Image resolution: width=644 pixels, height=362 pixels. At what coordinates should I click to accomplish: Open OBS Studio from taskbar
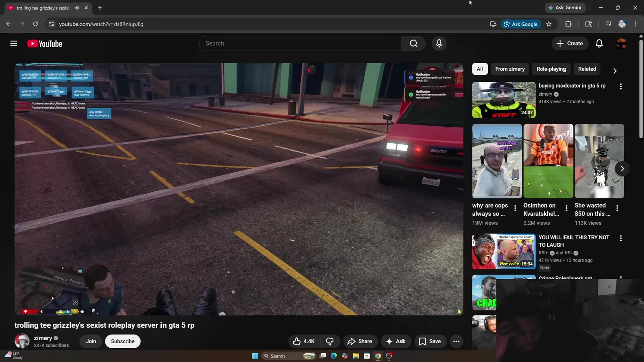tap(389, 356)
